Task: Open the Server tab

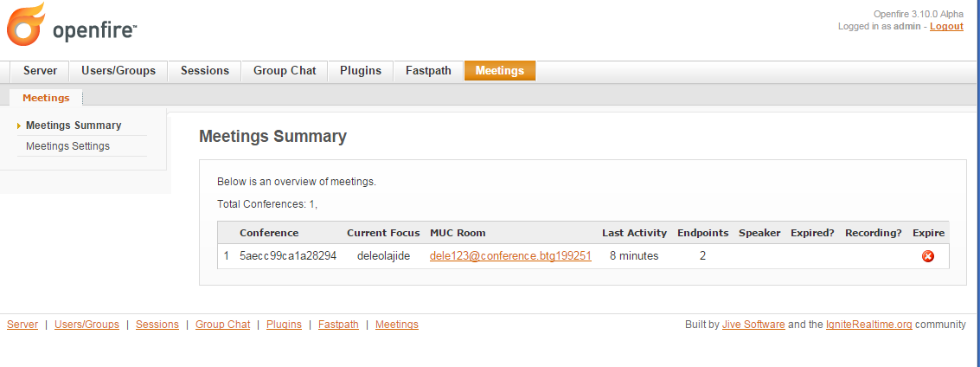Action: click(x=40, y=71)
